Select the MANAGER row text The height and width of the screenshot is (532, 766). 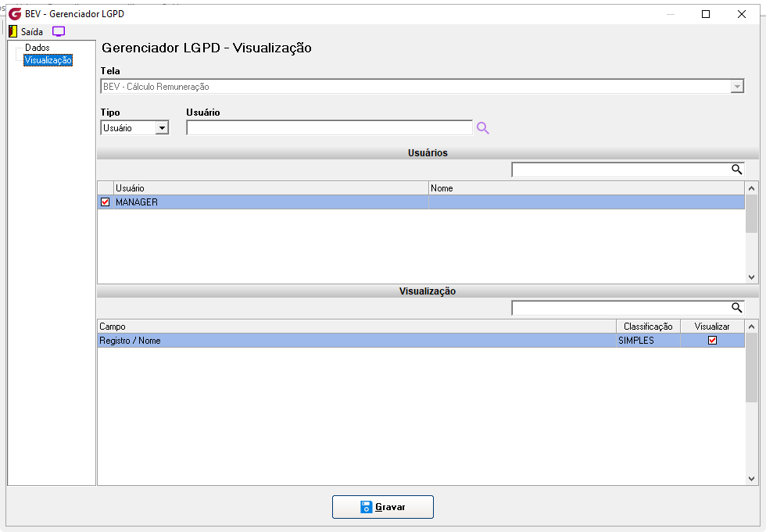coord(137,202)
